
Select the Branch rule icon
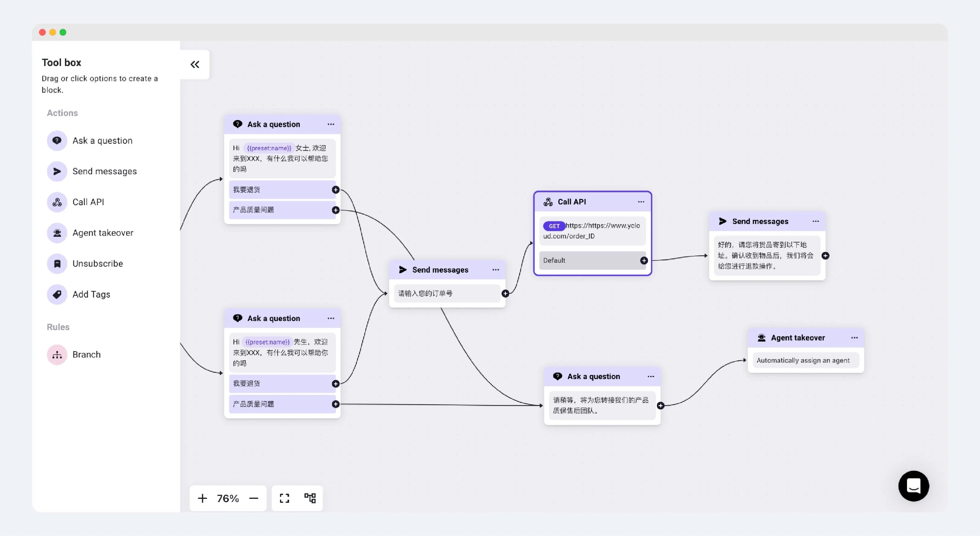pos(57,354)
